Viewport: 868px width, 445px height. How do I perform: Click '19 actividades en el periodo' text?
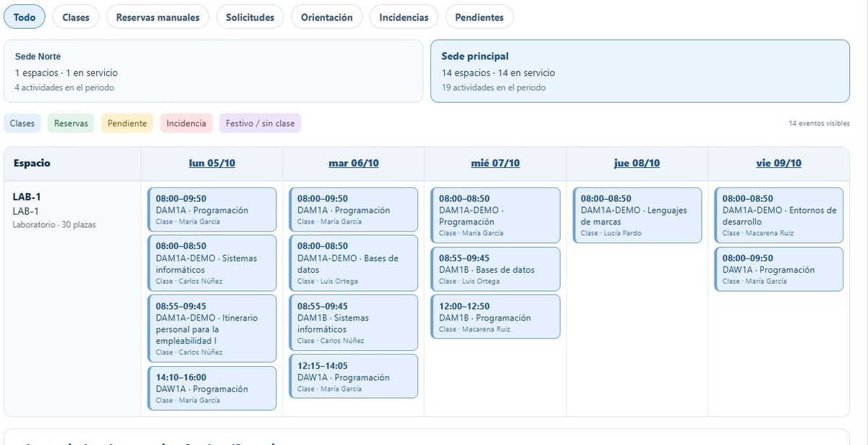[493, 88]
